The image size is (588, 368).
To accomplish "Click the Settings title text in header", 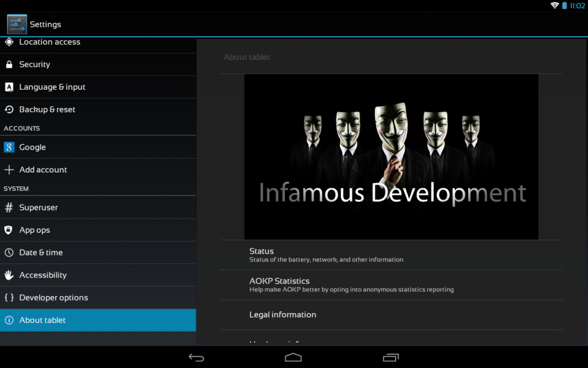I will pyautogui.click(x=45, y=24).
